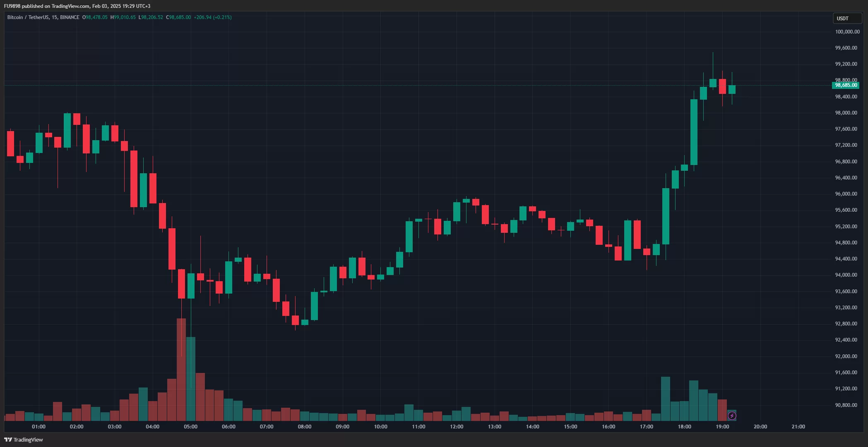Click the Bitcoin / TetherUS symbol title
This screenshot has width=868, height=447.
(27, 17)
